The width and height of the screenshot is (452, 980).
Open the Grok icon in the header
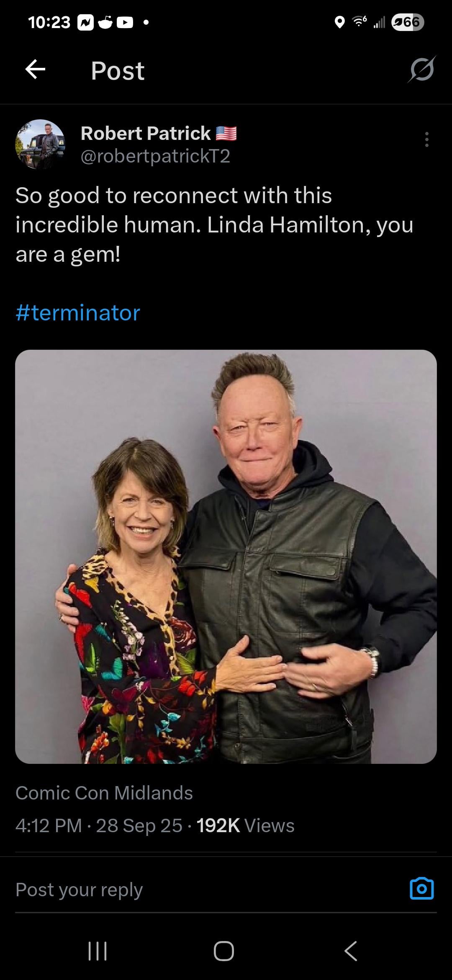pyautogui.click(x=421, y=69)
